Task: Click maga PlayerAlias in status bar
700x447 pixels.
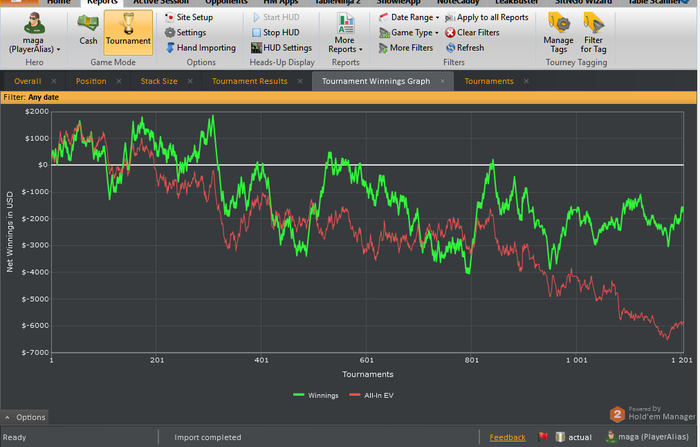Action: [x=648, y=437]
